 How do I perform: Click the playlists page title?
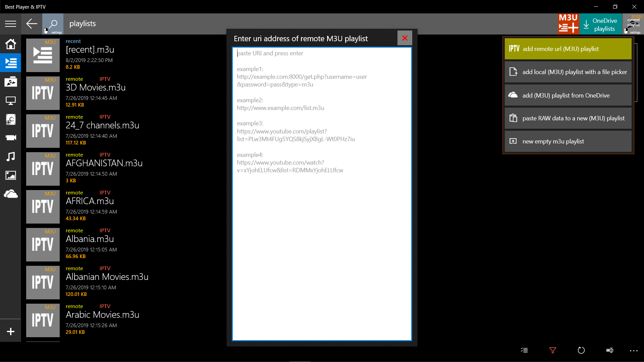(x=83, y=24)
